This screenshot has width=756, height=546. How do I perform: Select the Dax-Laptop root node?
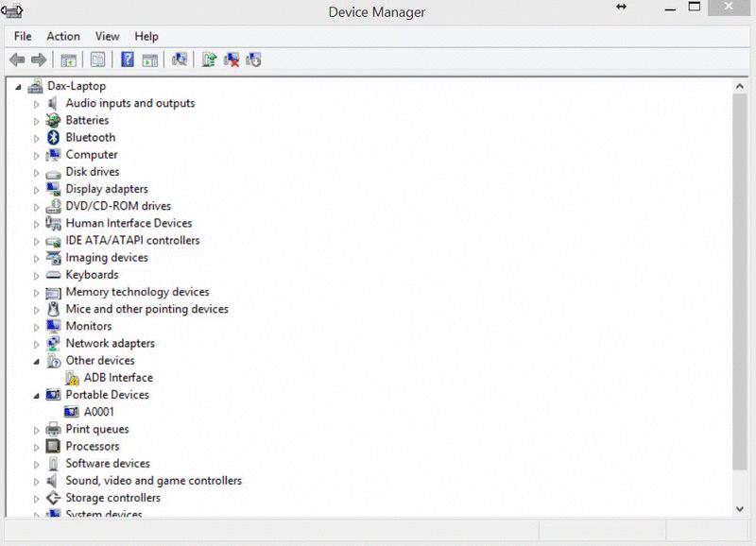[76, 86]
